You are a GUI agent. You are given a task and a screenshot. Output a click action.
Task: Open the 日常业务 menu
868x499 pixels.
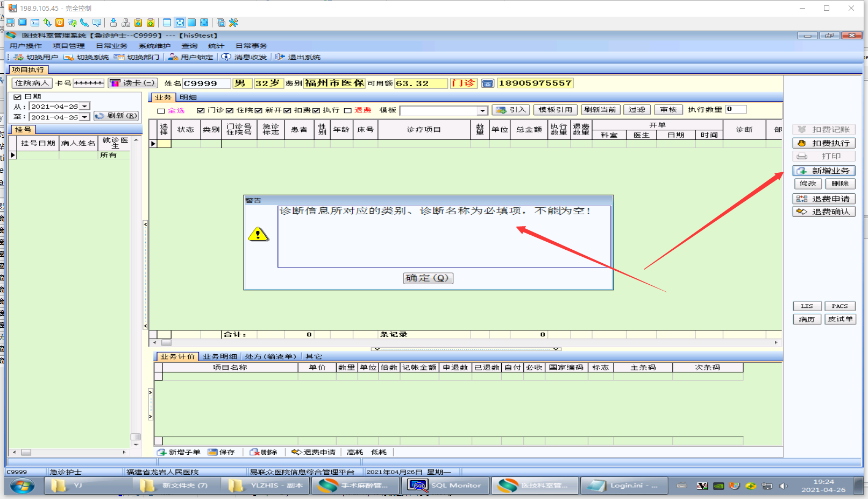(111, 46)
